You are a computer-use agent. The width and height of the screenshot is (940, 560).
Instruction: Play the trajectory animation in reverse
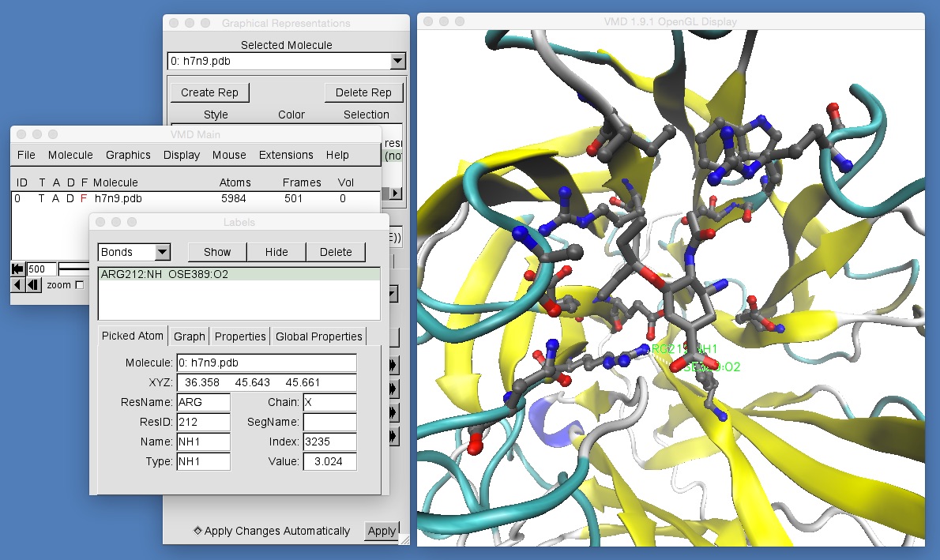click(19, 285)
